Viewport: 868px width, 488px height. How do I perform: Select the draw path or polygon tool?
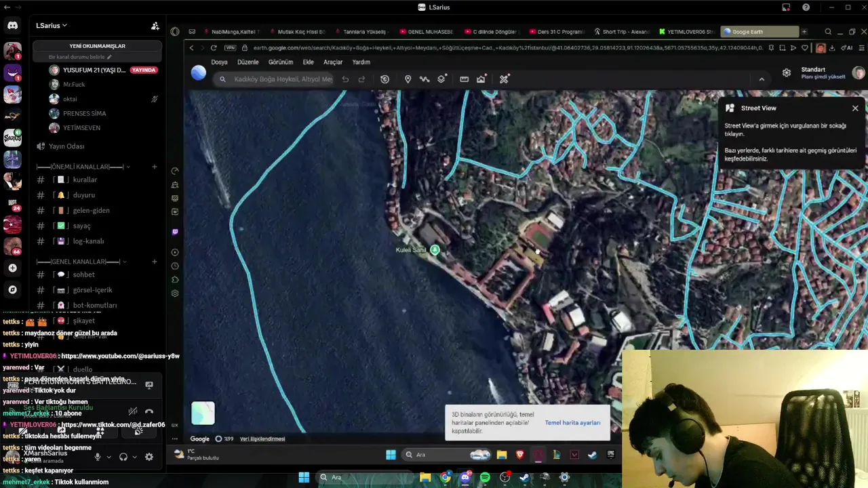425,79
